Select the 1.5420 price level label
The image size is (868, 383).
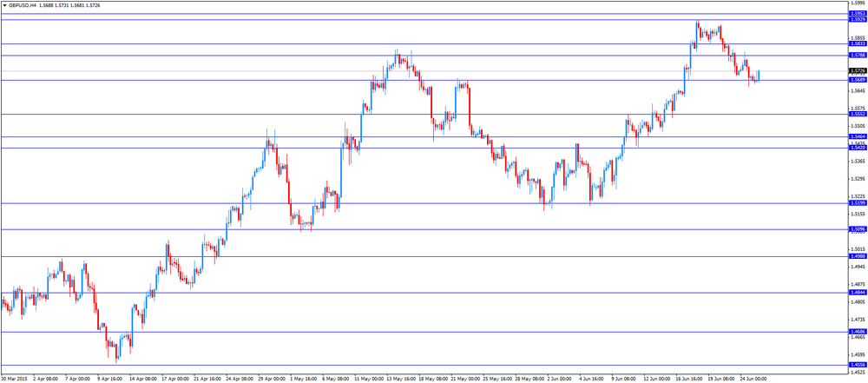click(x=858, y=148)
